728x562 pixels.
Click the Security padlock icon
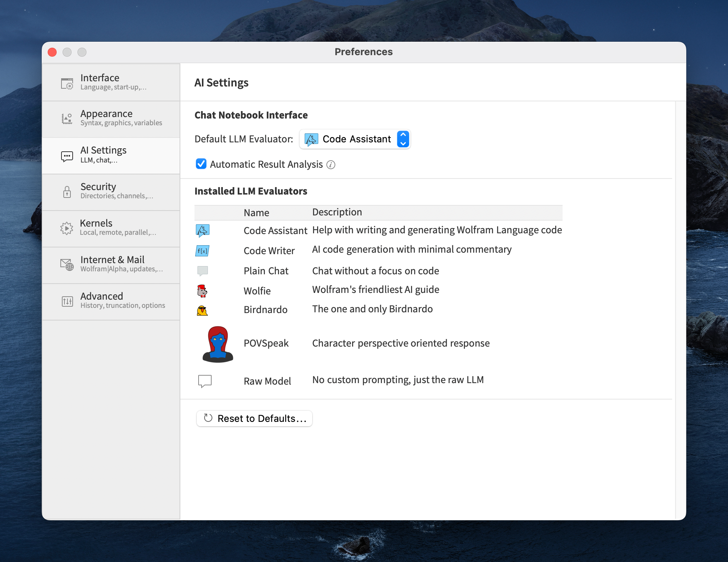tap(67, 191)
